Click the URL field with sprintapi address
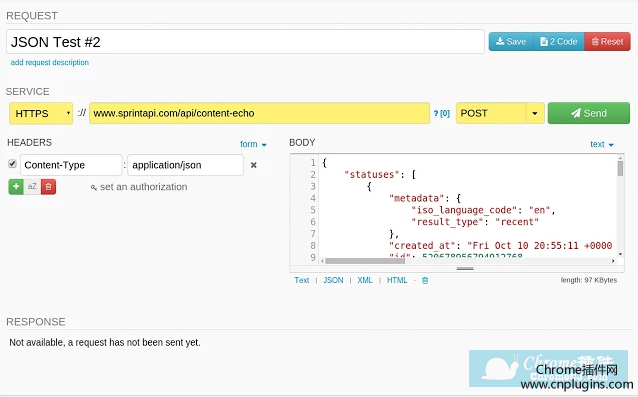 [259, 113]
